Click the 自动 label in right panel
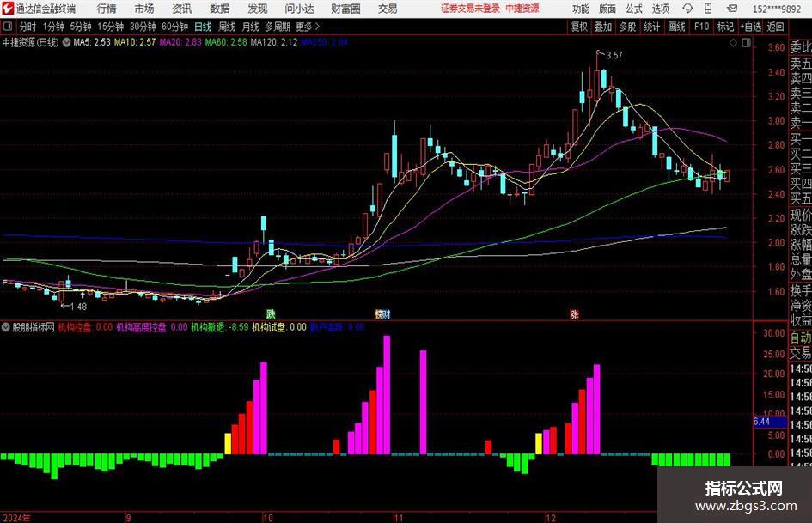The image size is (812, 523). 801,338
